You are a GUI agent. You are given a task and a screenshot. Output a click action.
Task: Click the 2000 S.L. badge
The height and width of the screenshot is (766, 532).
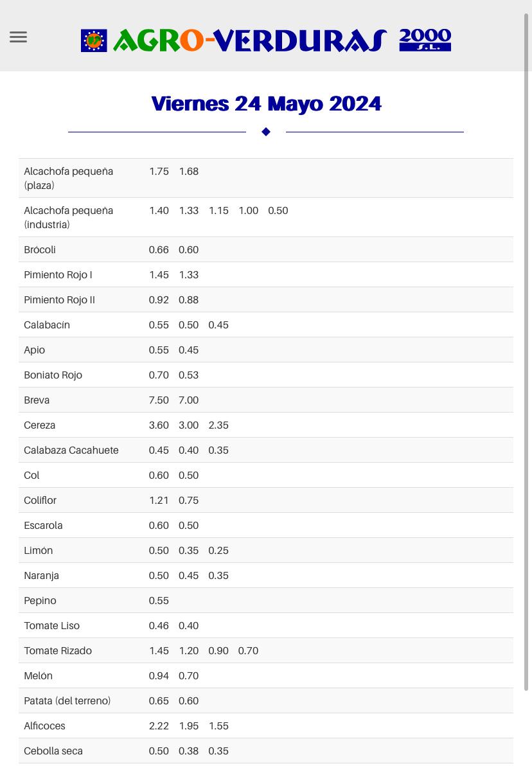(425, 40)
